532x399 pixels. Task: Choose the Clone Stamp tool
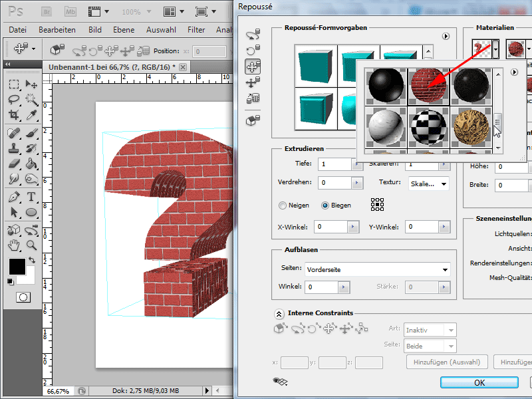click(13, 148)
